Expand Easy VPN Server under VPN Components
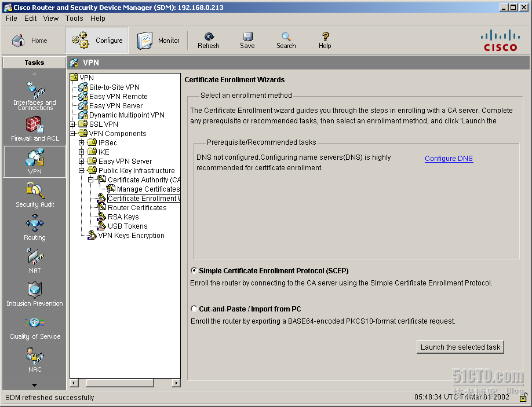This screenshot has height=407, width=532. tap(82, 162)
